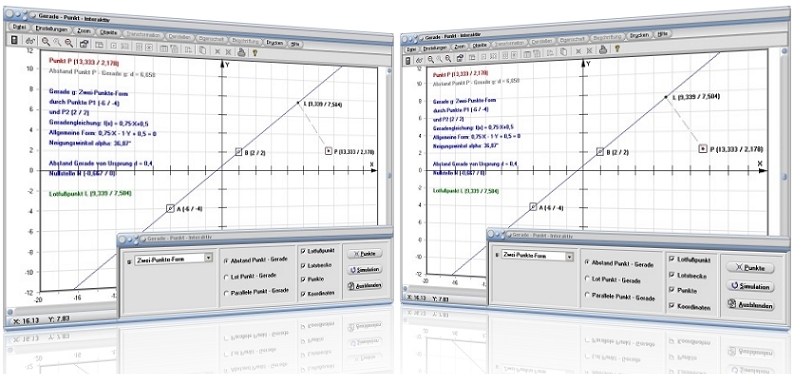
Task: Open the calculator icon in the right window toolbar
Action: (x=408, y=61)
